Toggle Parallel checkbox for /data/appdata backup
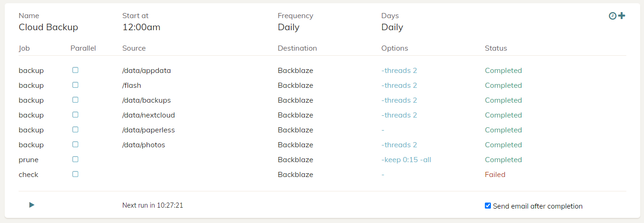The width and height of the screenshot is (644, 223). coord(75,70)
